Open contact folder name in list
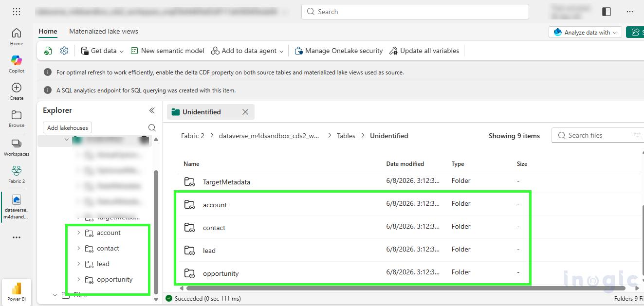 click(214, 228)
